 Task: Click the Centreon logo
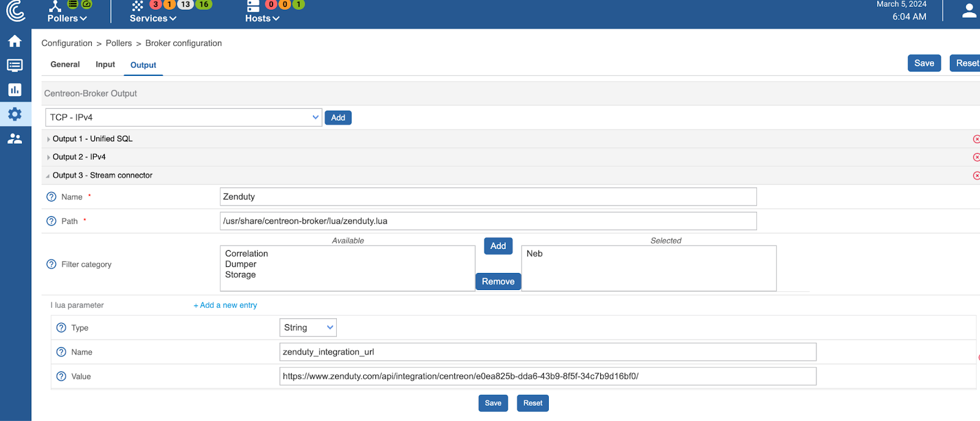pyautogui.click(x=15, y=10)
